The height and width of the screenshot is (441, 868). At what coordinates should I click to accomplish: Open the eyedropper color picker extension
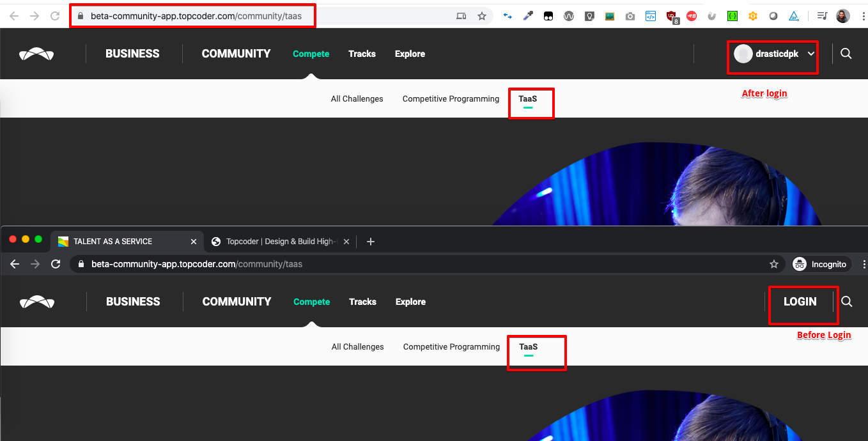(528, 16)
